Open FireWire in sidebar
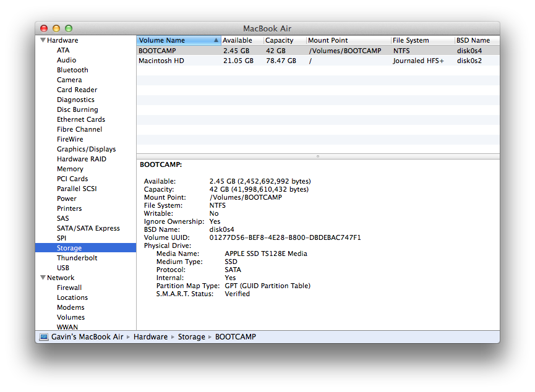535x392 pixels. 70,139
